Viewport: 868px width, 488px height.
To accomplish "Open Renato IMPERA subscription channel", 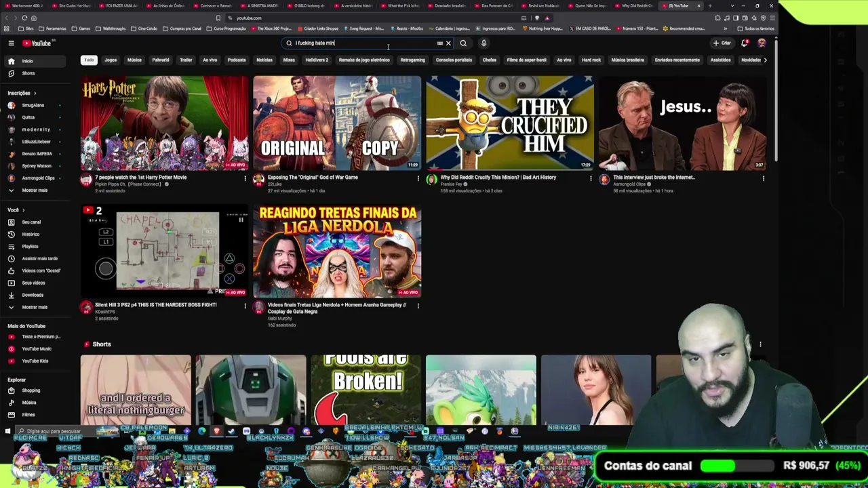I will point(34,154).
